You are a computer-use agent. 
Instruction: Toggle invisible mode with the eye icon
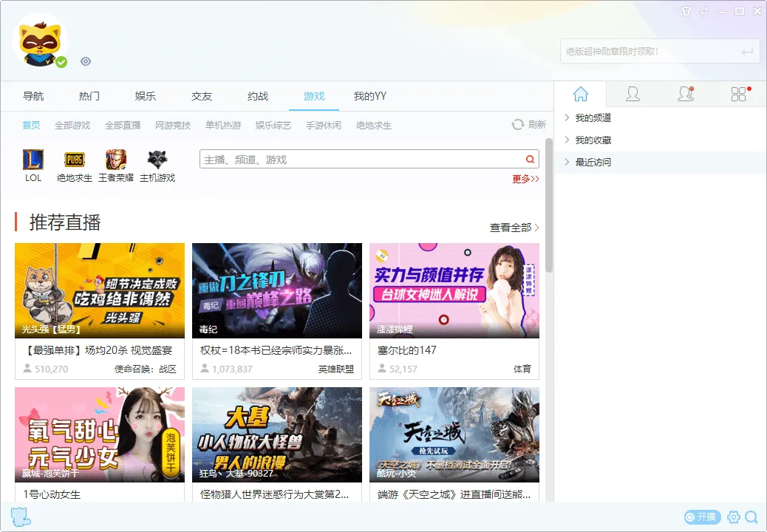click(x=86, y=61)
